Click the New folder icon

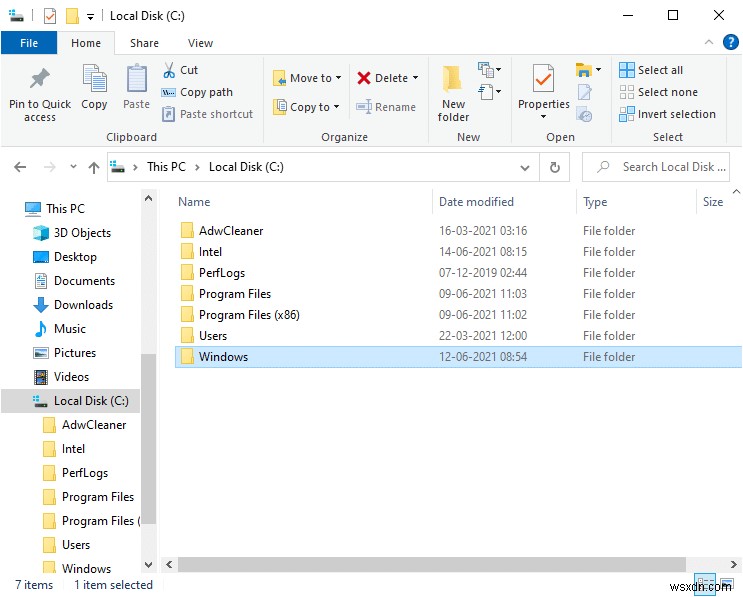(x=453, y=79)
